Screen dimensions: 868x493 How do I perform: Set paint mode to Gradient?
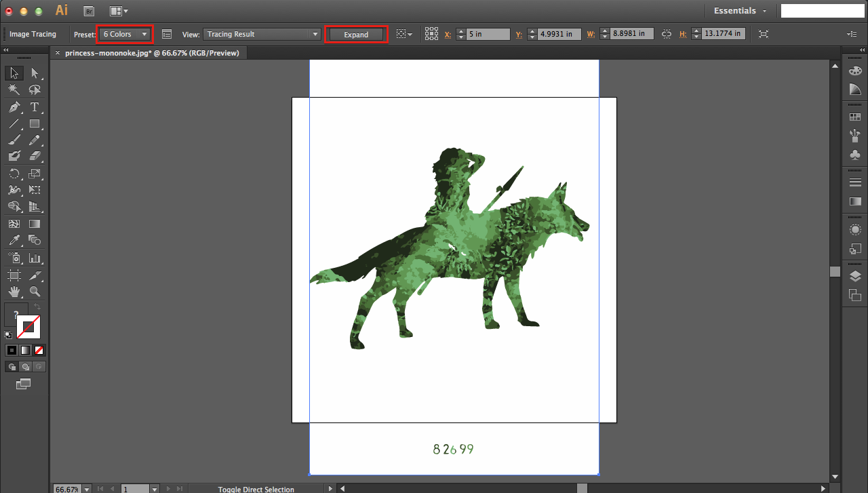point(26,351)
